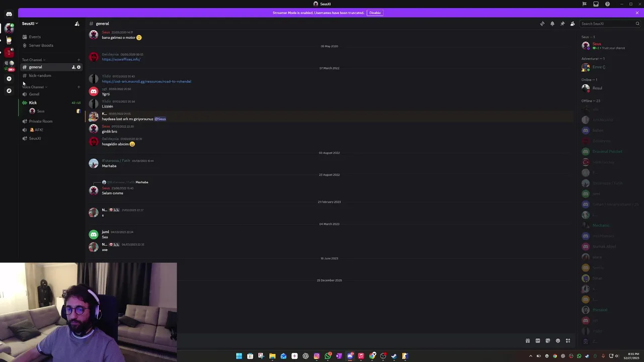This screenshot has width=644, height=362.
Task: Open Events in the channel sidebar
Action: click(35, 37)
